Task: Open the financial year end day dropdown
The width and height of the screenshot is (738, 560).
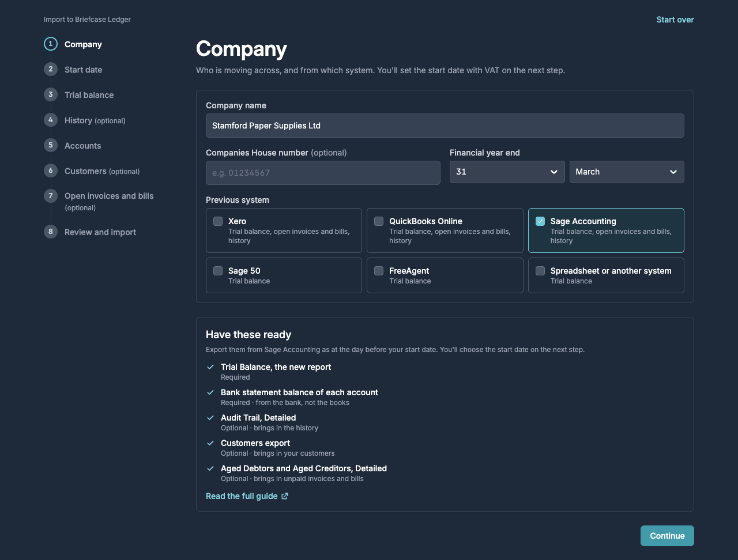Action: pos(507,172)
